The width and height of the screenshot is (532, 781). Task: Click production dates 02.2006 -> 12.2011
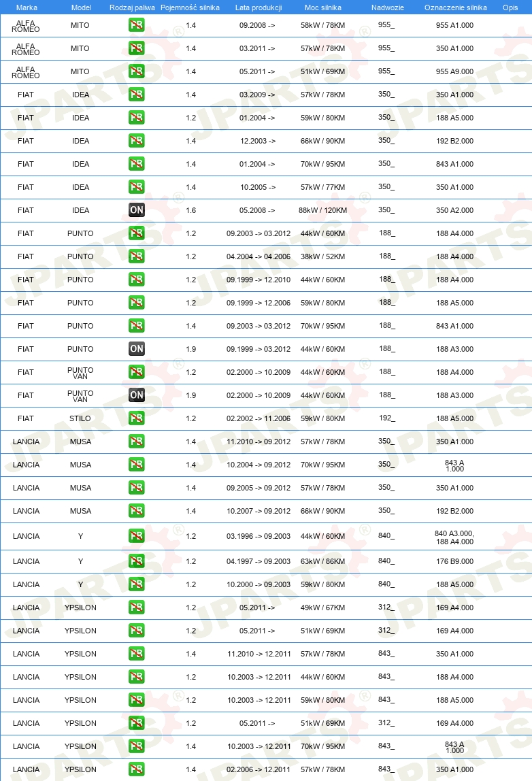[x=259, y=769]
